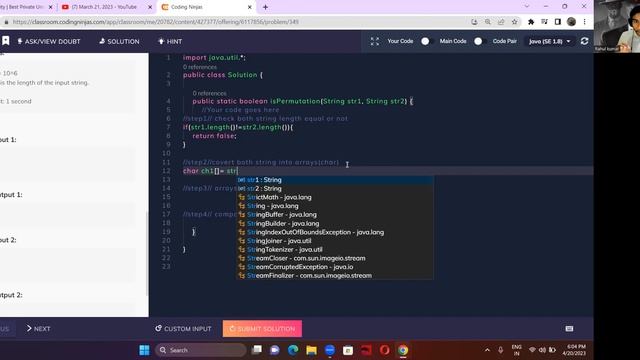Click the line 12 code 'char ch1[]= str'
The image size is (640, 360).
[210, 171]
